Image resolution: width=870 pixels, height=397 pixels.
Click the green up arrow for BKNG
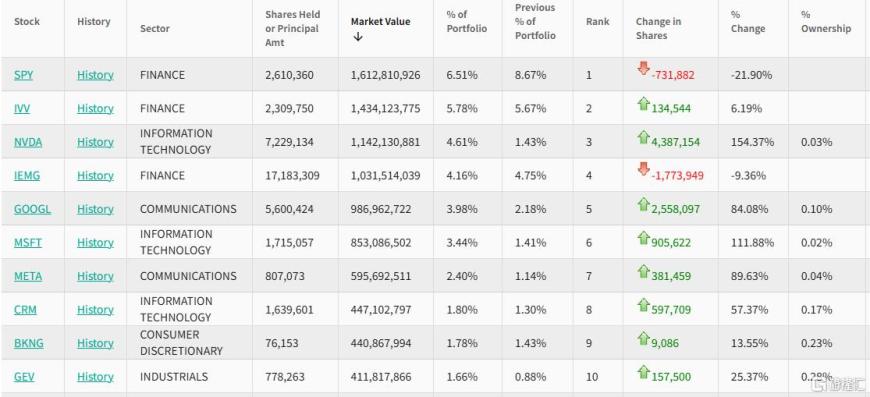point(643,338)
